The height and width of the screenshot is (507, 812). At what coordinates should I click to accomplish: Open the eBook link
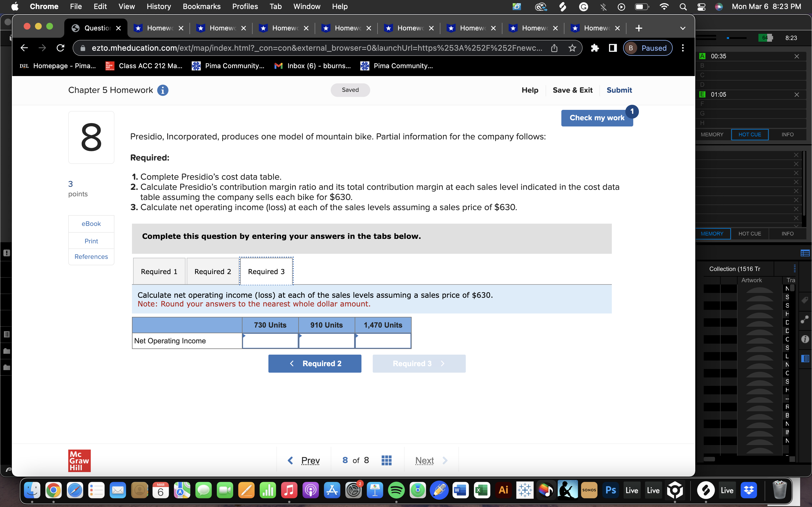[x=91, y=224]
